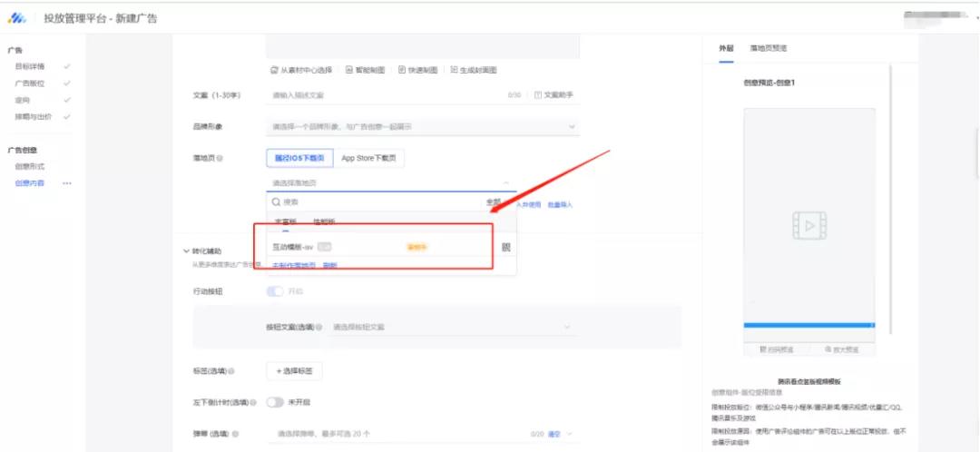Click the 刷新 refresh link in dropdown
The width and height of the screenshot is (980, 452).
(329, 266)
